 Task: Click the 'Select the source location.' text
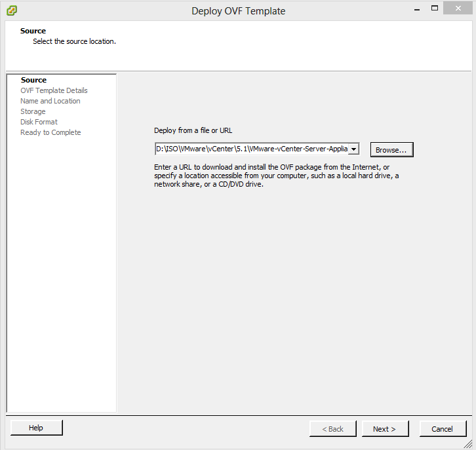click(74, 41)
